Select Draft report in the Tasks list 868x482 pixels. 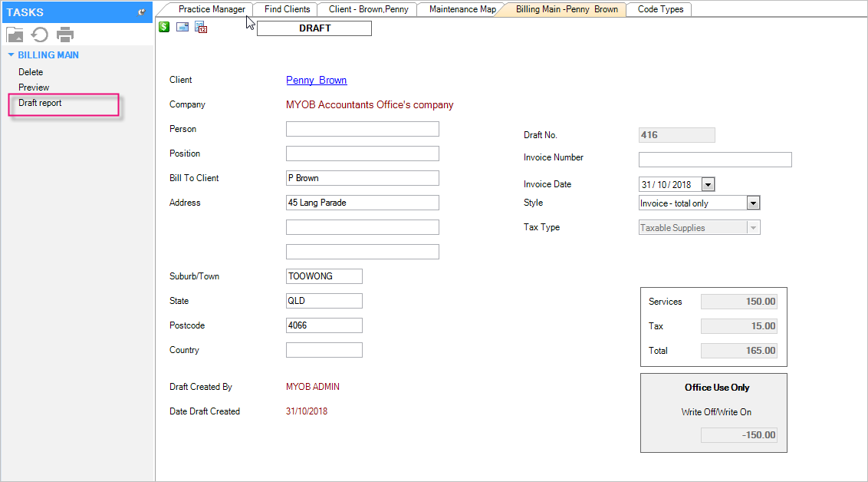click(x=40, y=103)
